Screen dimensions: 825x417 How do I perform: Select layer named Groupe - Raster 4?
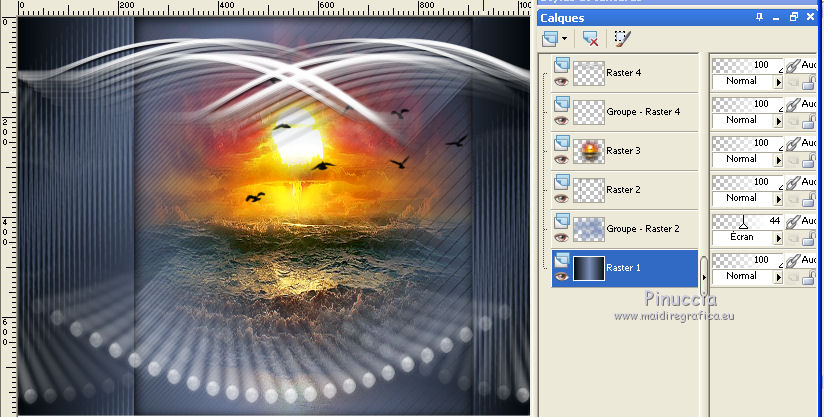click(x=643, y=112)
